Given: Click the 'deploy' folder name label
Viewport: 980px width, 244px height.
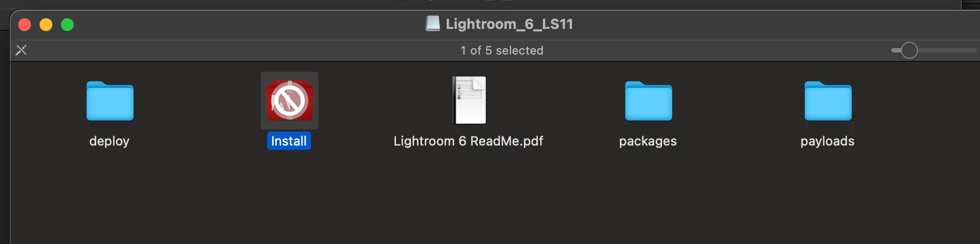Looking at the screenshot, I should pos(110,141).
